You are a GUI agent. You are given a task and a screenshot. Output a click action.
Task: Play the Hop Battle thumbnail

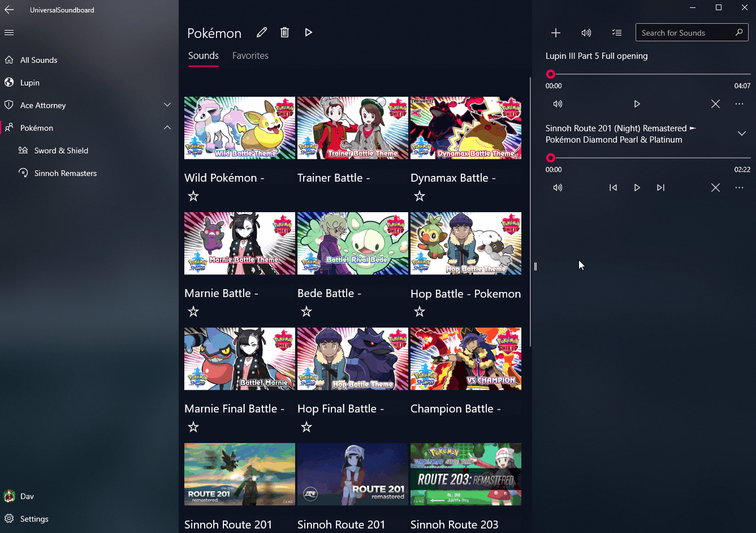tap(466, 243)
